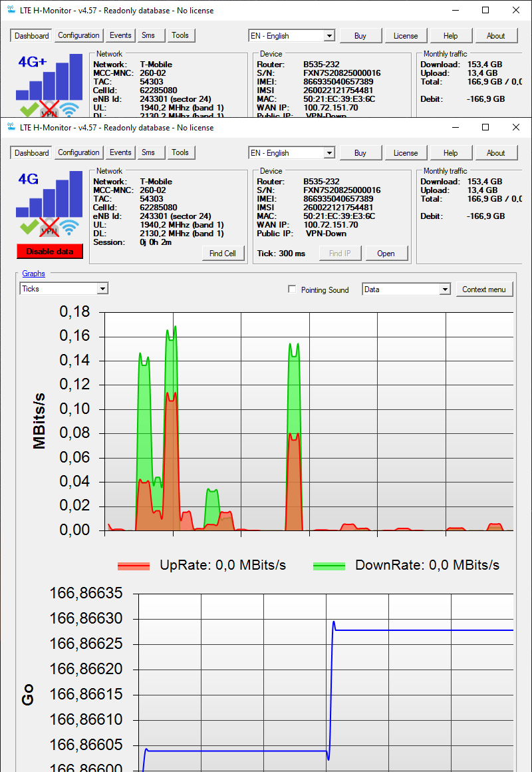Select Dashboard tab in back window
Screen dimensions: 532x772
click(31, 36)
